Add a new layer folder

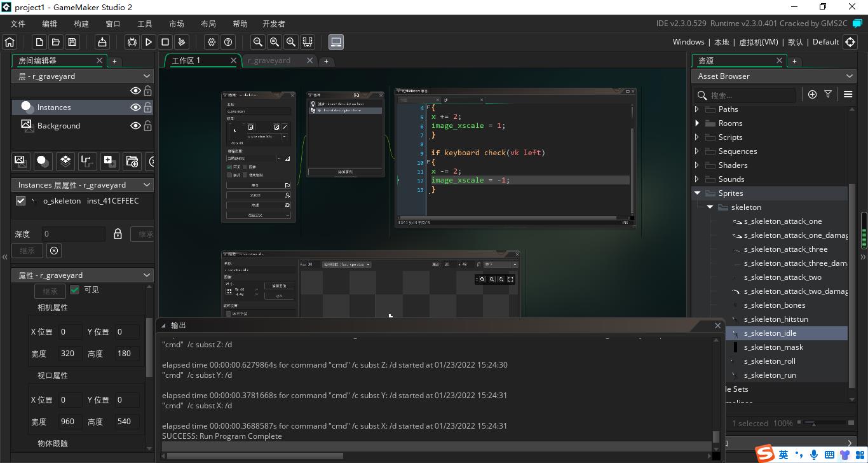point(132,161)
